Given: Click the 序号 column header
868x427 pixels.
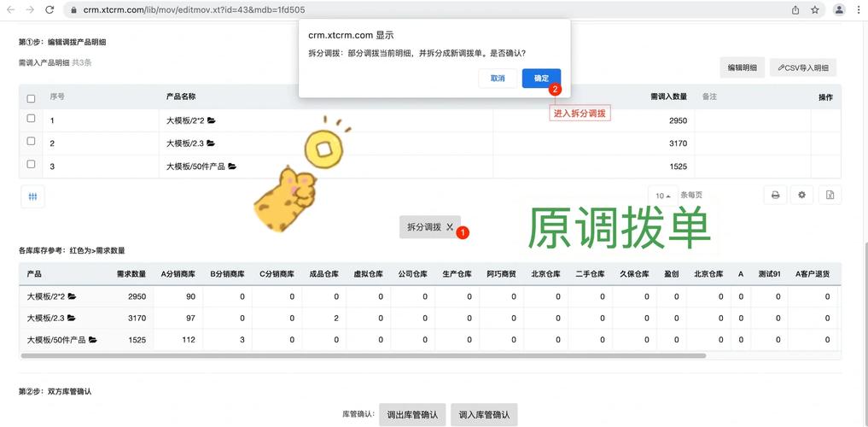Looking at the screenshot, I should tap(57, 97).
